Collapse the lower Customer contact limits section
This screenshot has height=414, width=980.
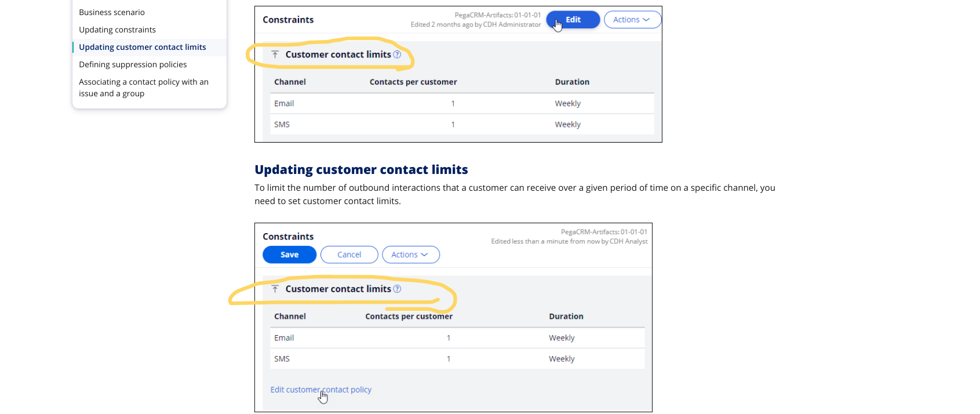(x=275, y=289)
